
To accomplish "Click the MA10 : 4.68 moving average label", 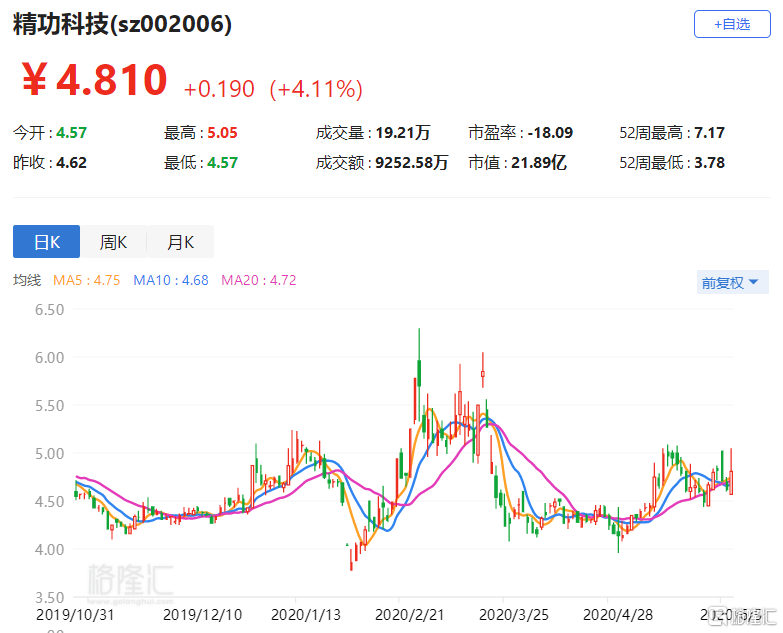I will pyautogui.click(x=171, y=280).
